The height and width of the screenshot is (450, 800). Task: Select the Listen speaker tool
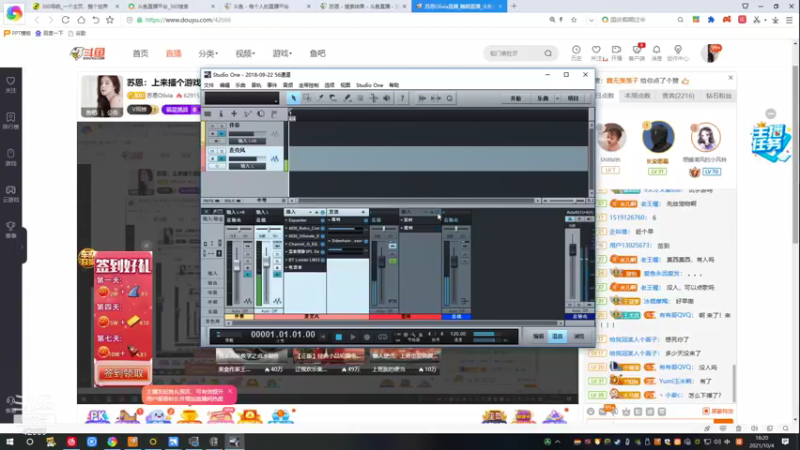(x=387, y=98)
